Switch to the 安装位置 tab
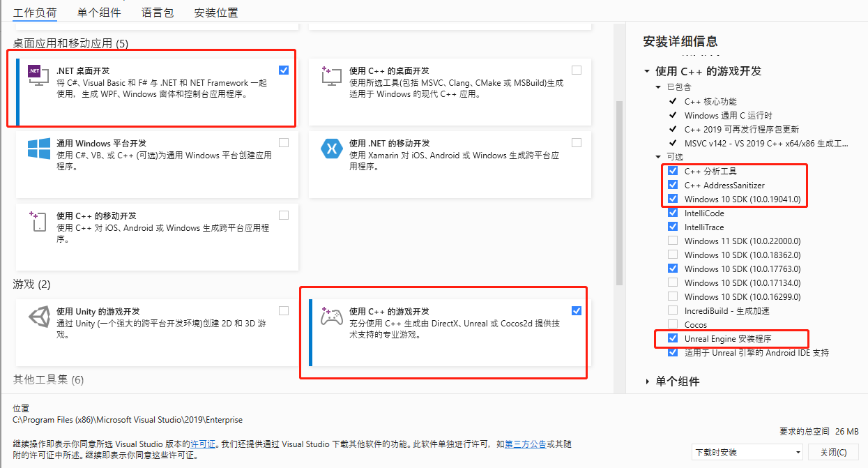Viewport: 868px width, 468px height. pyautogui.click(x=216, y=13)
